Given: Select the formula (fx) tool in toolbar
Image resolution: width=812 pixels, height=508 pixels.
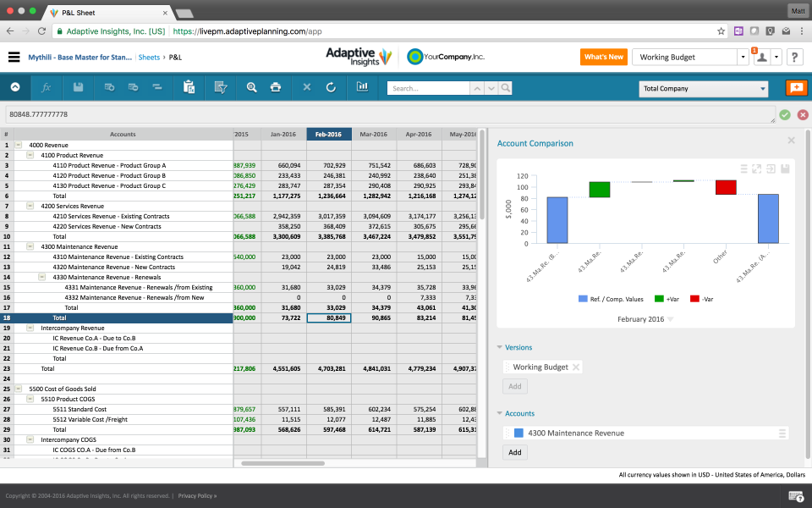Looking at the screenshot, I should tap(46, 87).
